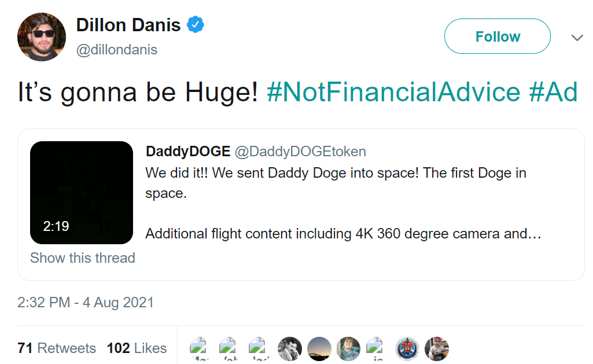The height and width of the screenshot is (364, 593).
Task: Open the tweet timestamp 4 Aug 2021
Action: click(86, 302)
